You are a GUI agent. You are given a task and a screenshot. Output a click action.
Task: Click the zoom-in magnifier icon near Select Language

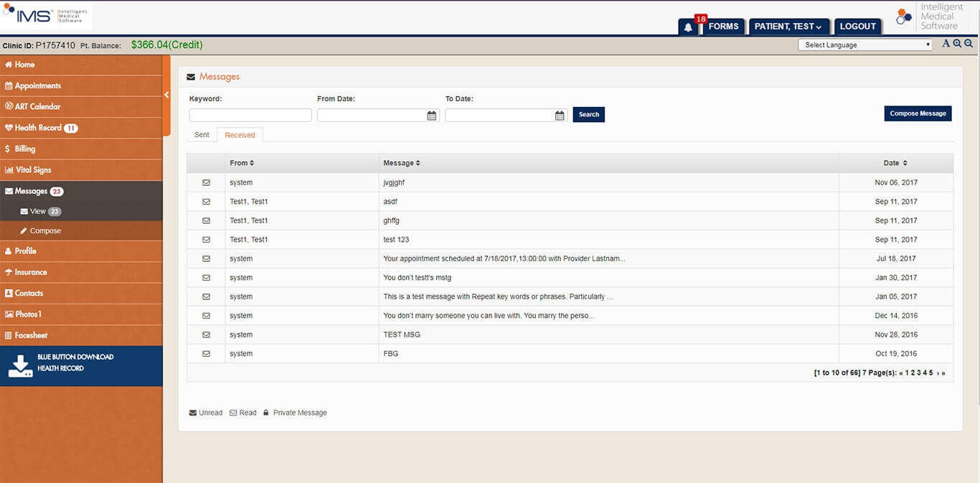pyautogui.click(x=956, y=43)
